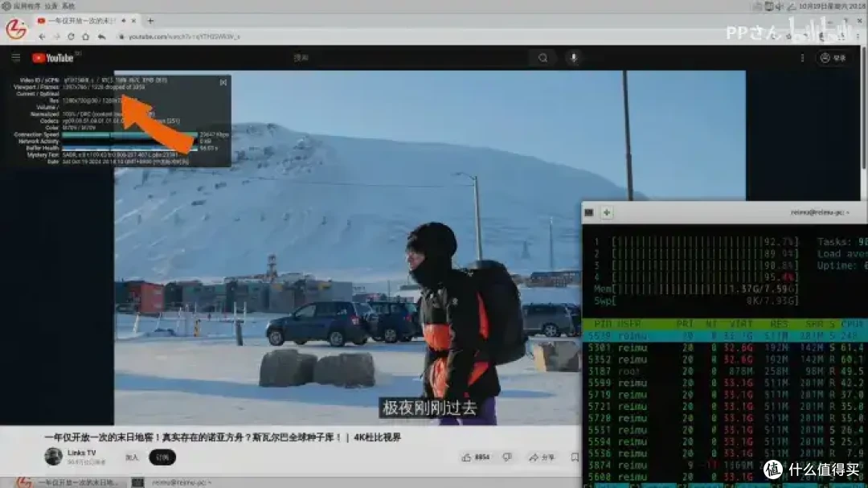868x488 pixels.
Task: Close the YouTube browser tab
Action: (133, 20)
